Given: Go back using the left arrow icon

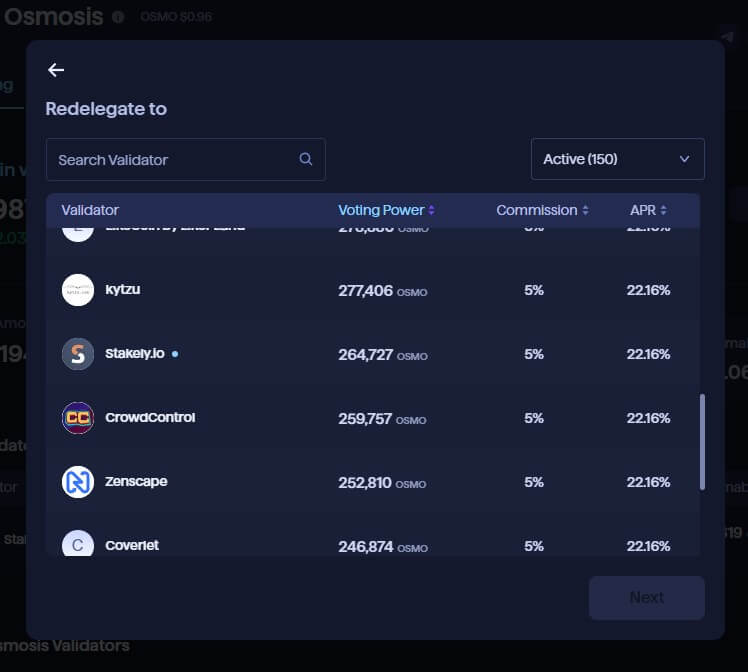Looking at the screenshot, I should pyautogui.click(x=56, y=70).
